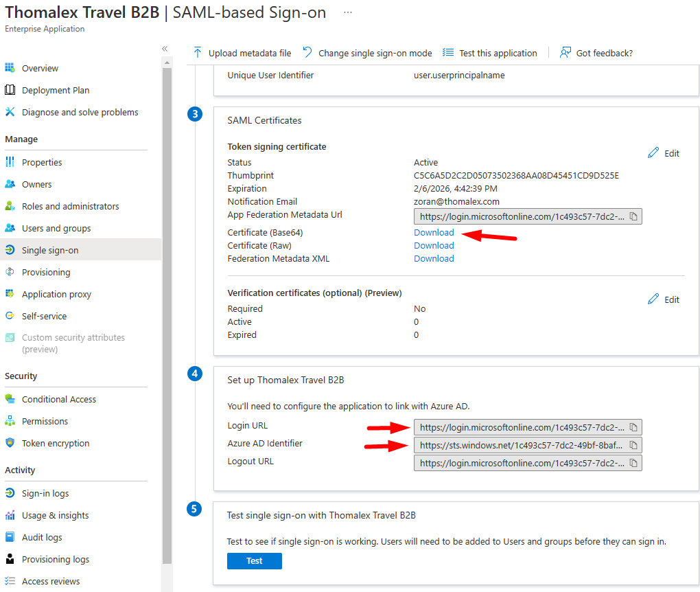Copy the Logout URL to clipboard
This screenshot has width=700, height=592.
point(633,463)
